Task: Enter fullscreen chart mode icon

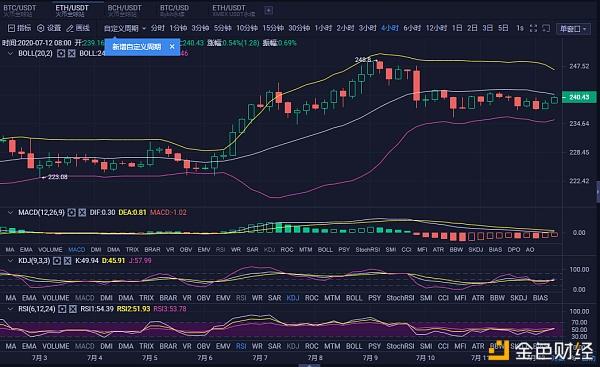Action: [x=533, y=28]
